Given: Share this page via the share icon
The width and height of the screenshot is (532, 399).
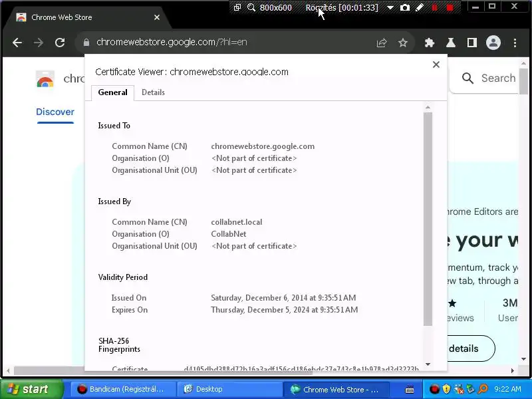Looking at the screenshot, I should [382, 43].
